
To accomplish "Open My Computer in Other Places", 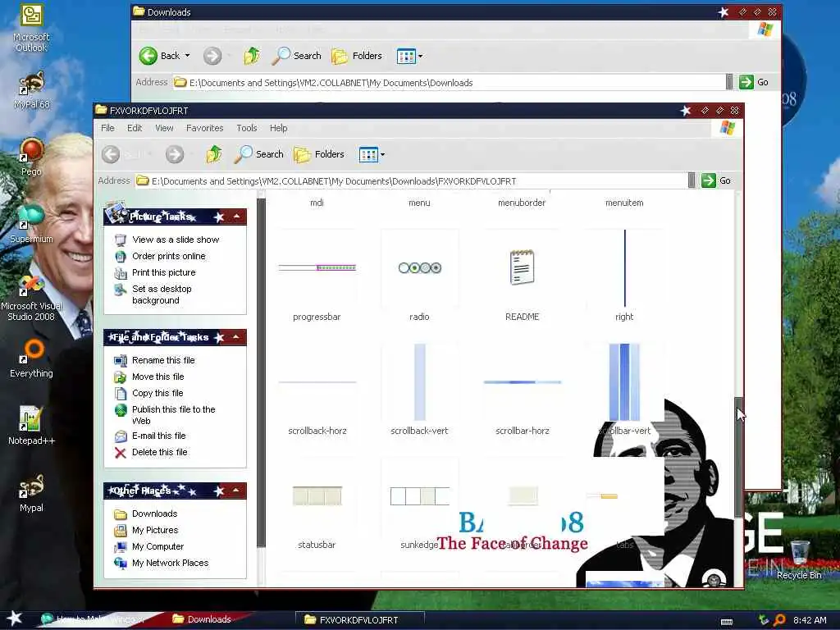I will (x=158, y=546).
